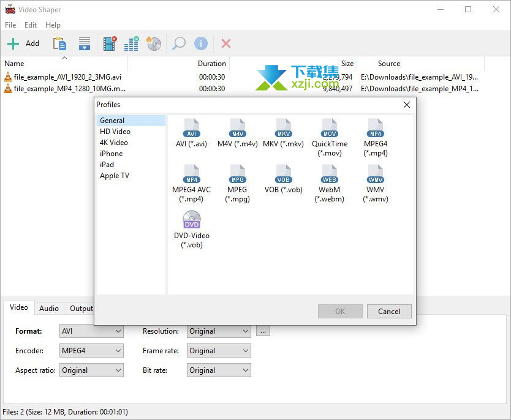Select iPad profile category
The width and height of the screenshot is (511, 420).
pos(131,165)
